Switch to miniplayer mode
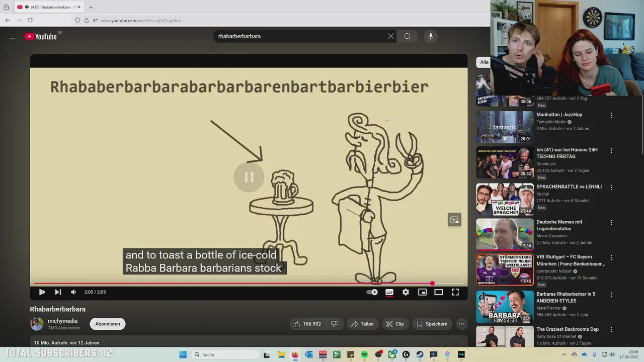This screenshot has height=362, width=644. [x=423, y=292]
